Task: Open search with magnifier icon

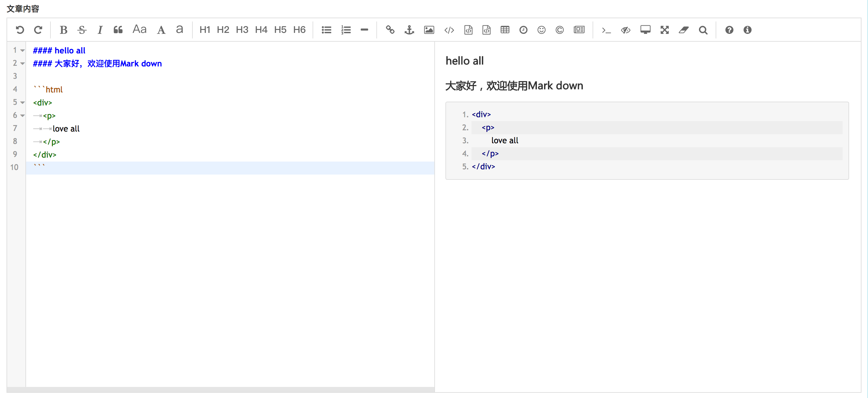Action: coord(703,30)
